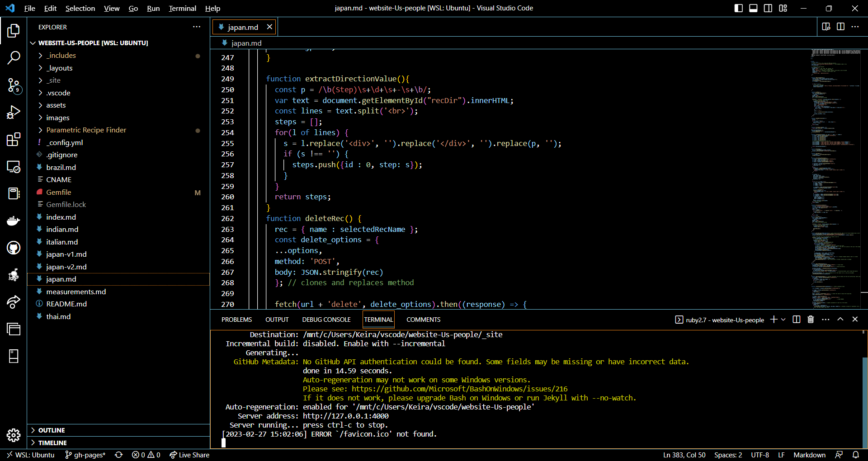The width and height of the screenshot is (868, 461).
Task: Expand the _includes folder
Action: click(118, 56)
